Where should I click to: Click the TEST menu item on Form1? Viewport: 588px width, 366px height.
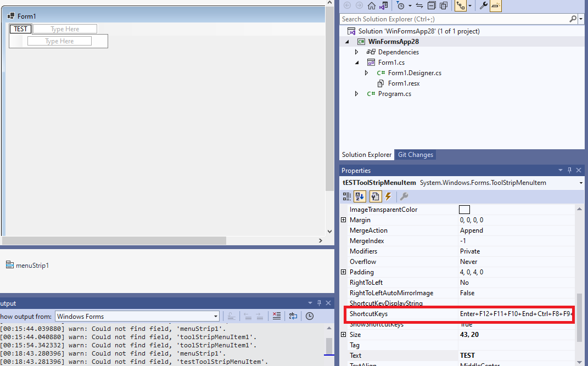click(20, 29)
